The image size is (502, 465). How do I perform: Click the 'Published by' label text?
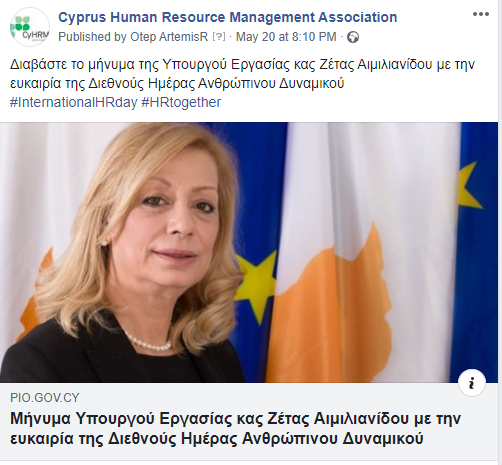(93, 37)
